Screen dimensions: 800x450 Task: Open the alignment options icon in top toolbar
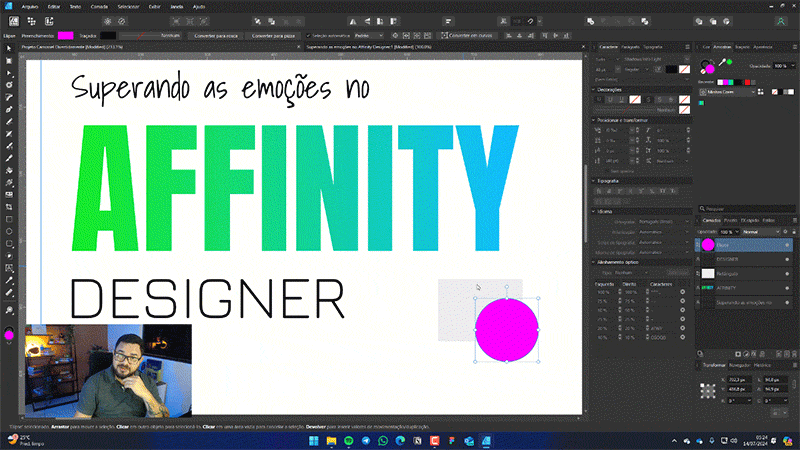pos(448,21)
